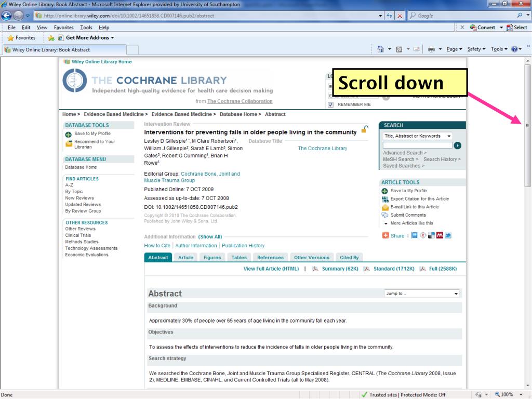Open the Full (2588K) PDF link
532x399 pixels.
coord(443,269)
